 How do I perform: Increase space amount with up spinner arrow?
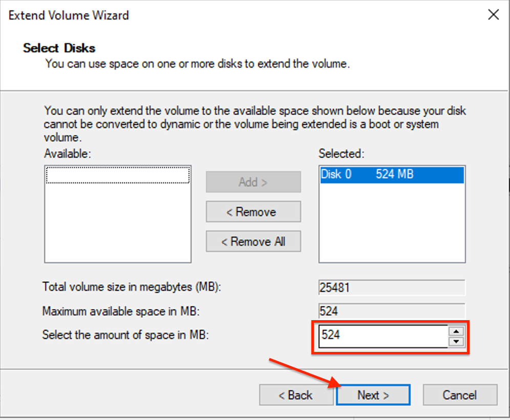[x=456, y=331]
